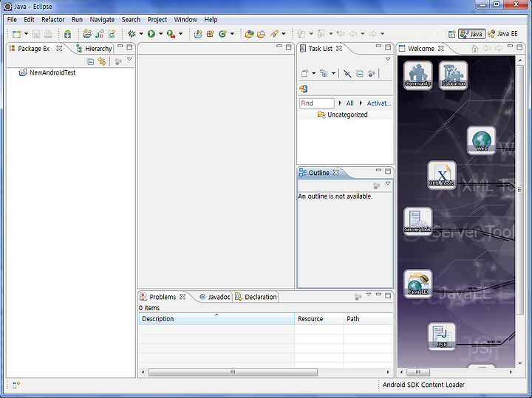Open the File menu
Viewport: 532px width, 398px height.
click(12, 20)
